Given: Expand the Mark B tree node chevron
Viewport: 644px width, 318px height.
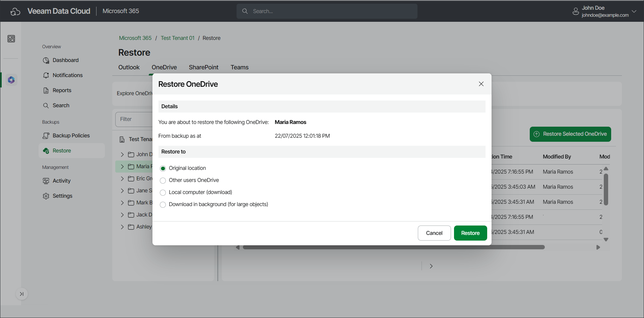Looking at the screenshot, I should click(122, 203).
